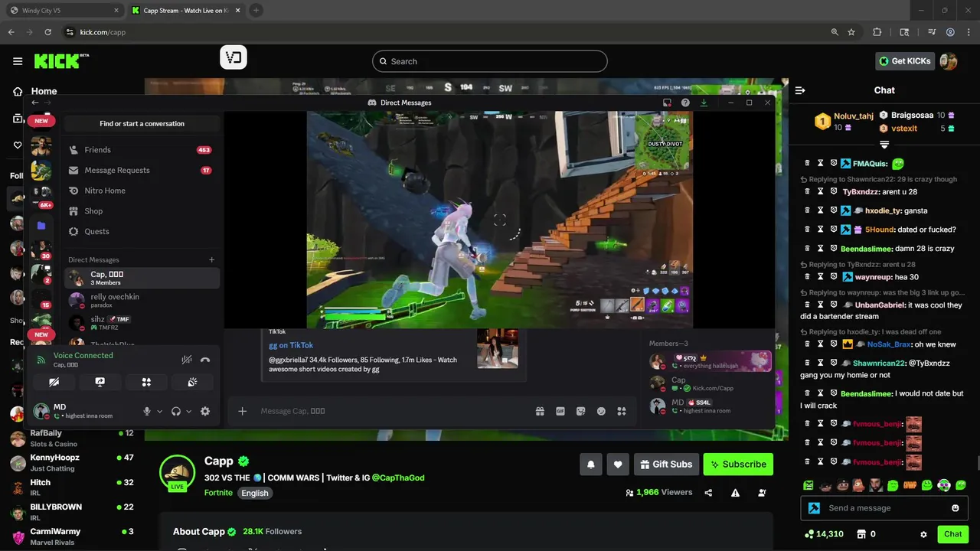
Task: Open headphone output options arrow
Action: tap(189, 412)
